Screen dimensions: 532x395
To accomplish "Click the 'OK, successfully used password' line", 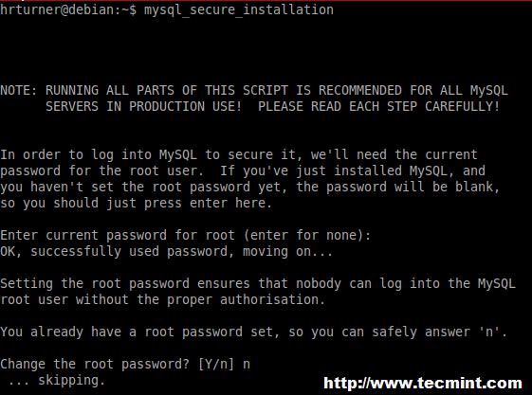I will point(166,251).
